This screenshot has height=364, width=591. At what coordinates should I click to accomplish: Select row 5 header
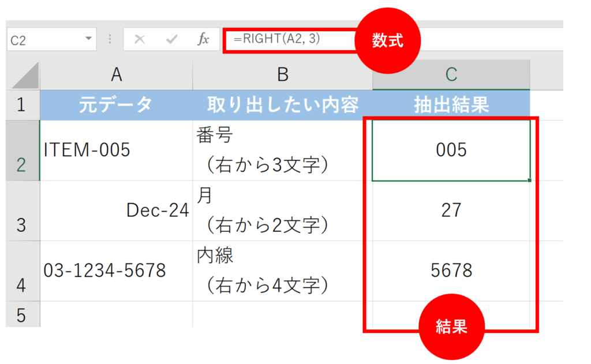point(22,314)
